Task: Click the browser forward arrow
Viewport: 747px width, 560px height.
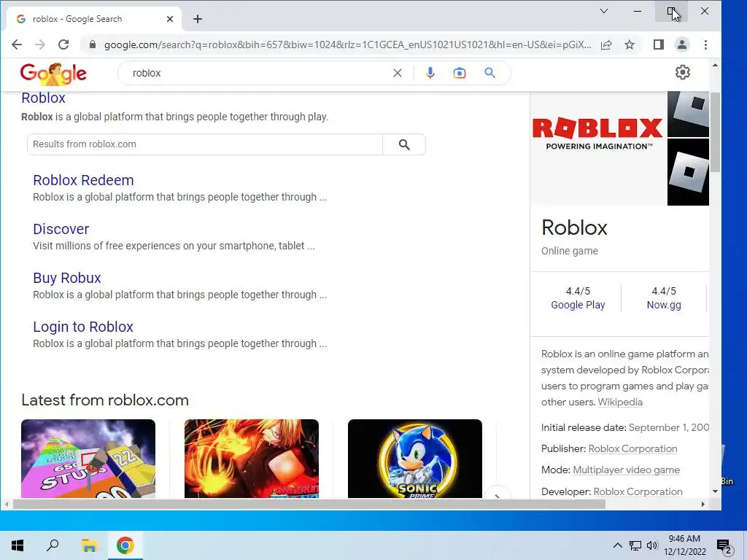Action: 40,44
